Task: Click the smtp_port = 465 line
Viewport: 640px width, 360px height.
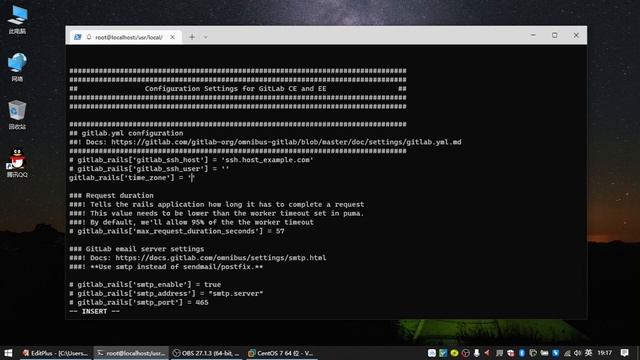Action: pos(139,302)
